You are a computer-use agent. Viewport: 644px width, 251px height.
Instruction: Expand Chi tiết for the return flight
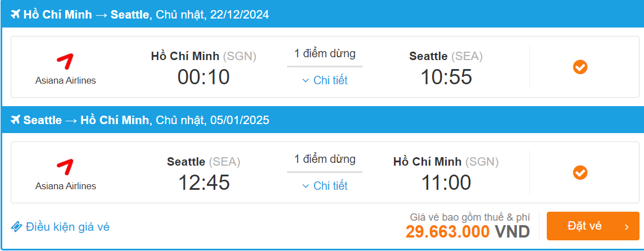(x=330, y=186)
